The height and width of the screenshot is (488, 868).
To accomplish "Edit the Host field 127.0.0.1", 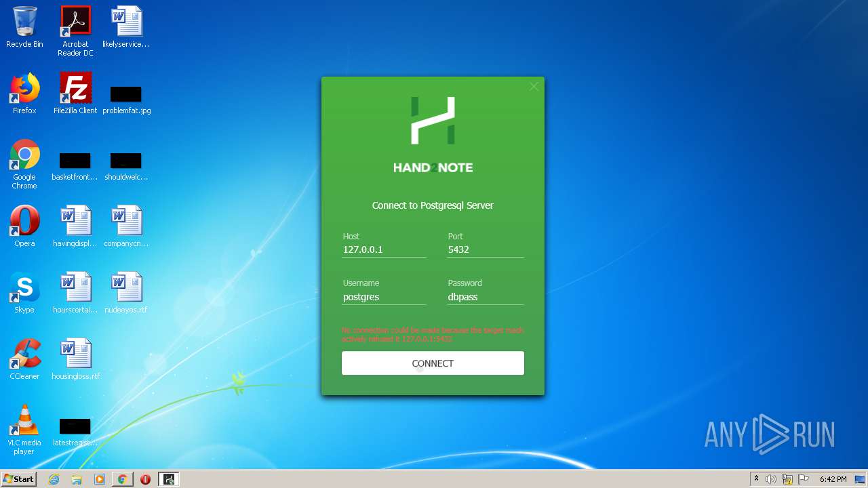I will (x=384, y=249).
